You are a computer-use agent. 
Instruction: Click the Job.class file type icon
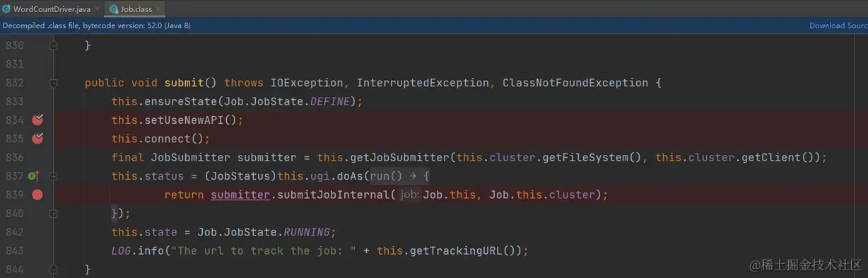tap(113, 9)
